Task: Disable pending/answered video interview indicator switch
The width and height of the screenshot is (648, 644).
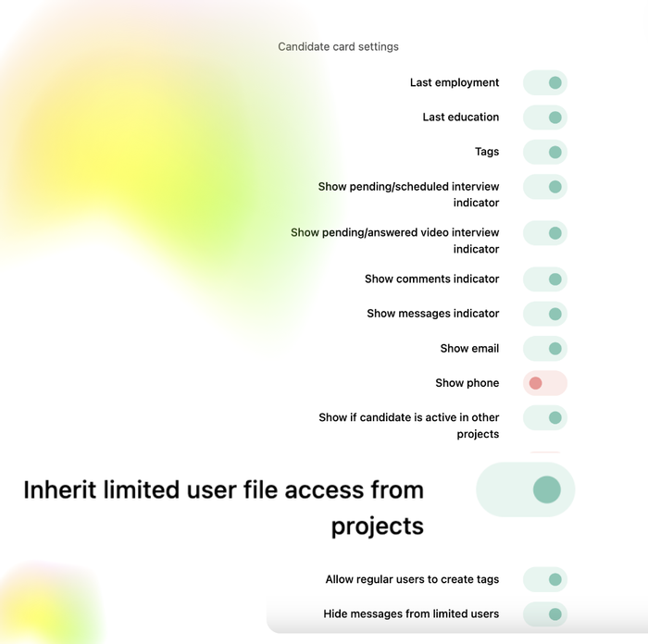Action: pos(544,233)
